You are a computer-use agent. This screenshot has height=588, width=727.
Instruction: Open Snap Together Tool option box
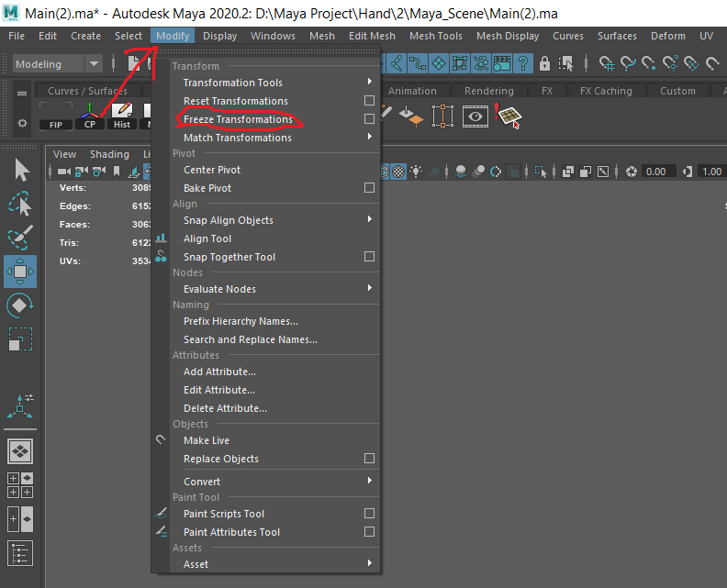[x=369, y=257]
